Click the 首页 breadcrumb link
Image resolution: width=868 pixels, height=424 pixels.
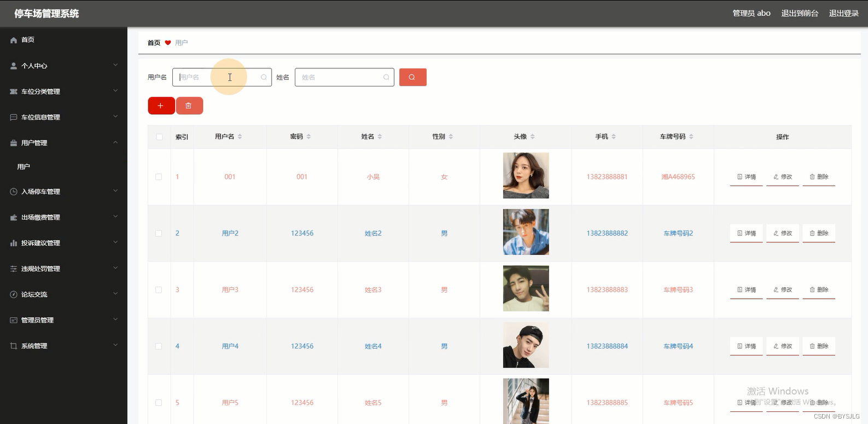pyautogui.click(x=154, y=43)
